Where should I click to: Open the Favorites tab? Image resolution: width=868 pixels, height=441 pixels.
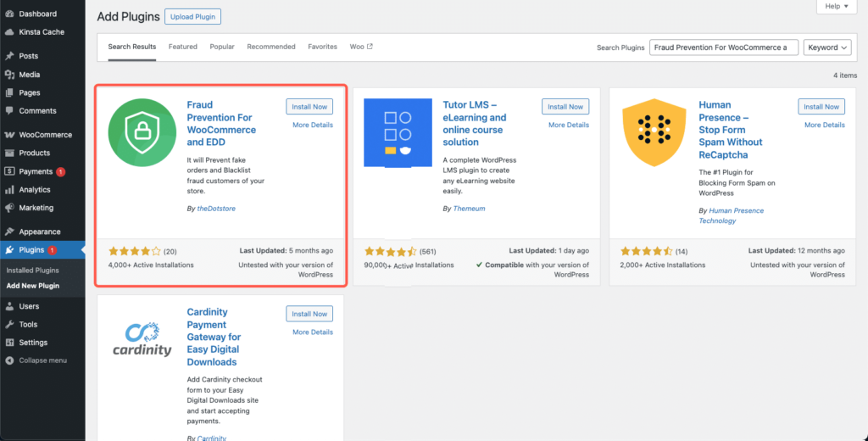point(322,47)
